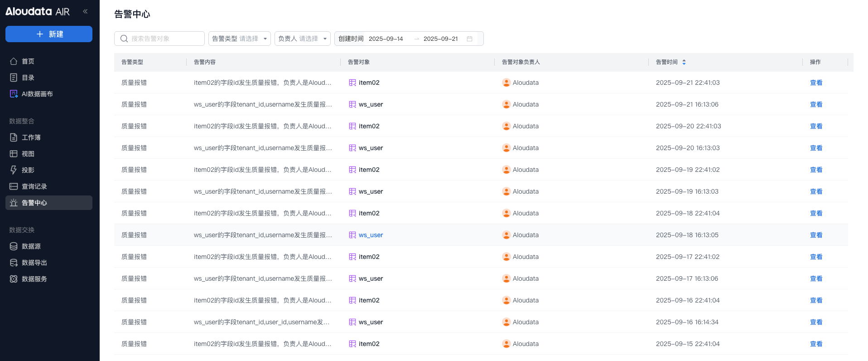This screenshot has height=361, width=868.
Task: Click the 数据源 database icon
Action: 14,246
